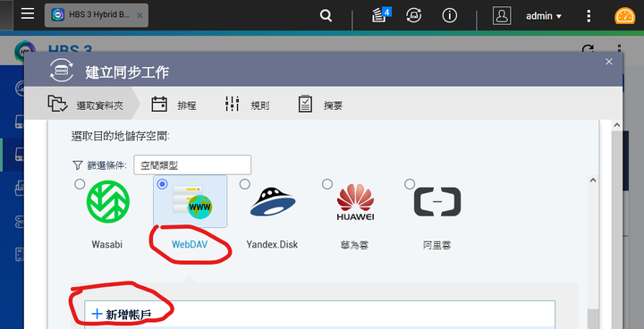Click the 規則 sliders icon
This screenshot has height=329, width=644.
pos(232,104)
